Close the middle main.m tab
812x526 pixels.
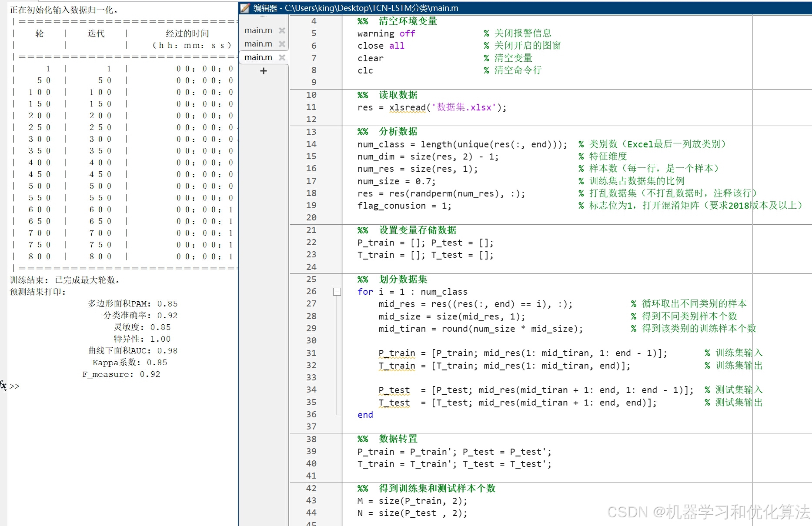282,44
